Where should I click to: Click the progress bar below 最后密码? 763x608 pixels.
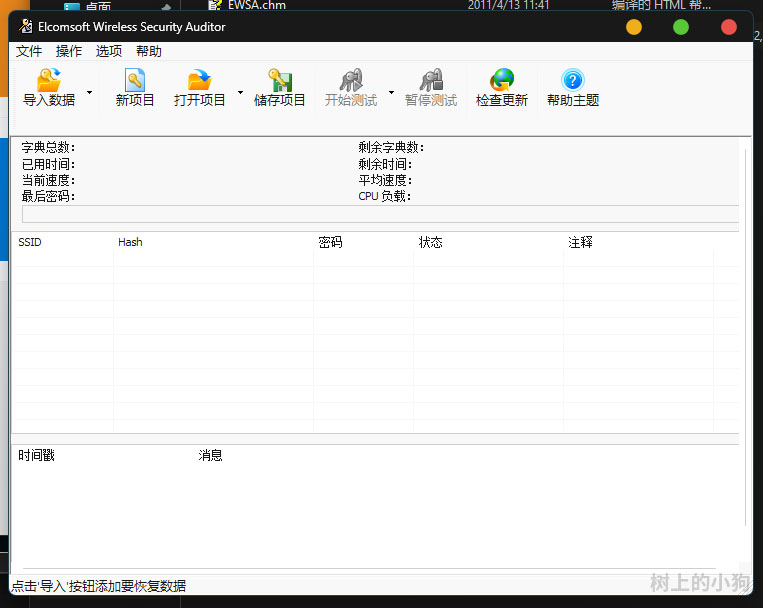(x=380, y=214)
